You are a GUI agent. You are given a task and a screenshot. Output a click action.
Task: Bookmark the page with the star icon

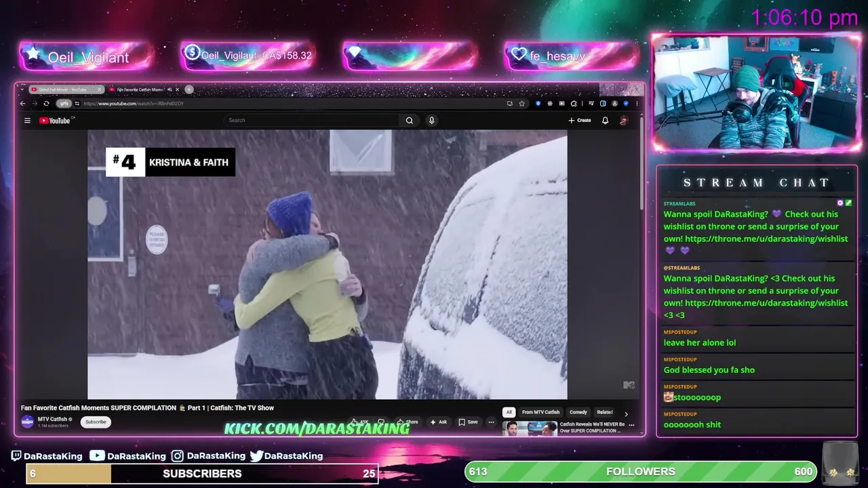point(521,104)
